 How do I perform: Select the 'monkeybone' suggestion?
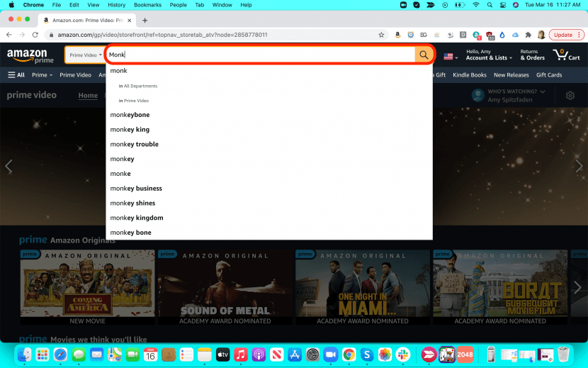130,115
